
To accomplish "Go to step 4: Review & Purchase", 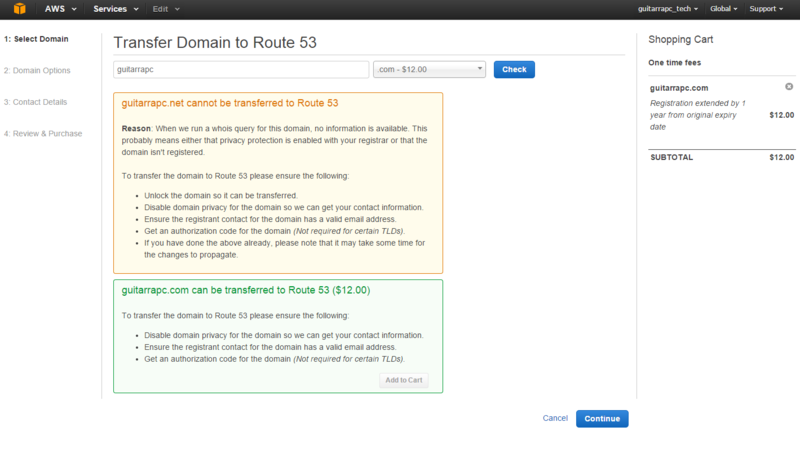I will (43, 134).
